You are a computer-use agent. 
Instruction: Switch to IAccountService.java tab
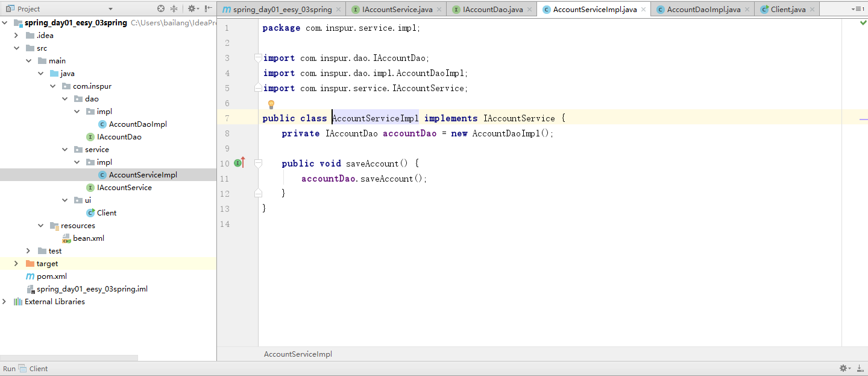point(397,10)
